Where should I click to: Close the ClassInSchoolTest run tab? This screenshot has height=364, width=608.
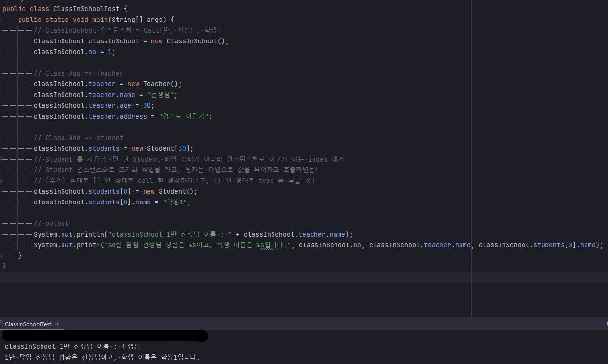57,324
